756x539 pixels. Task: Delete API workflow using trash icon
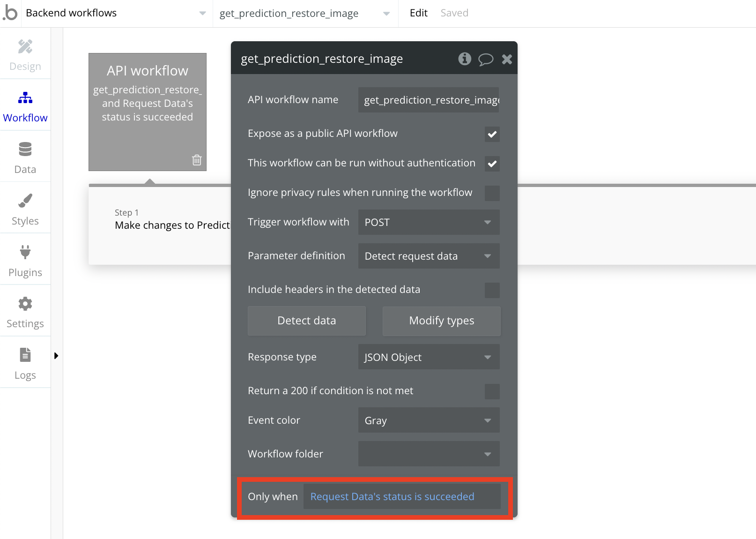197,160
